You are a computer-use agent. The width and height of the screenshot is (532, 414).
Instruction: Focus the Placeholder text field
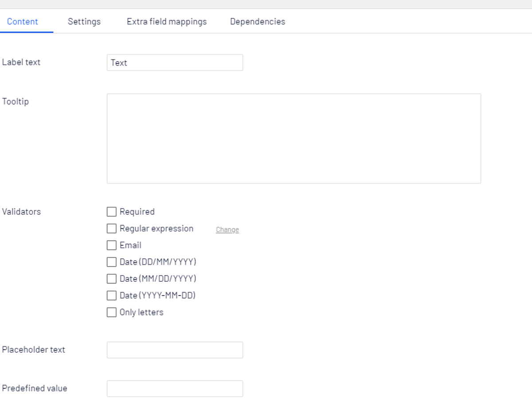click(x=175, y=350)
